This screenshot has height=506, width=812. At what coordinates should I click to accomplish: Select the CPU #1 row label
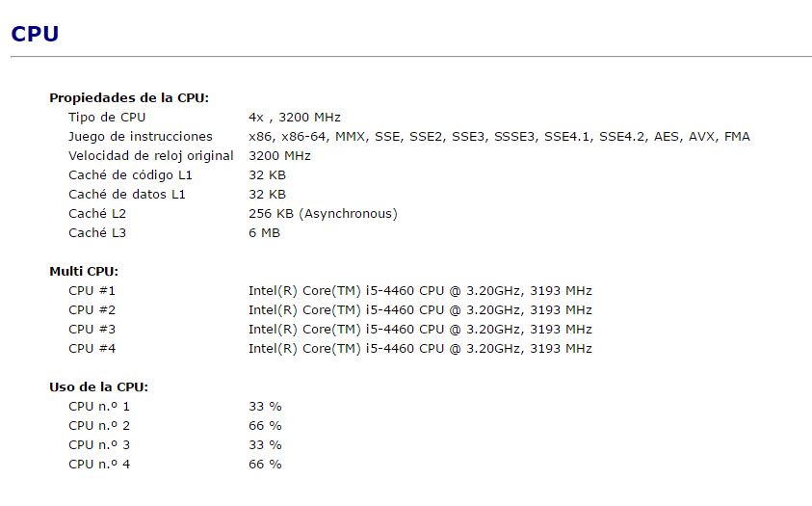tap(92, 291)
